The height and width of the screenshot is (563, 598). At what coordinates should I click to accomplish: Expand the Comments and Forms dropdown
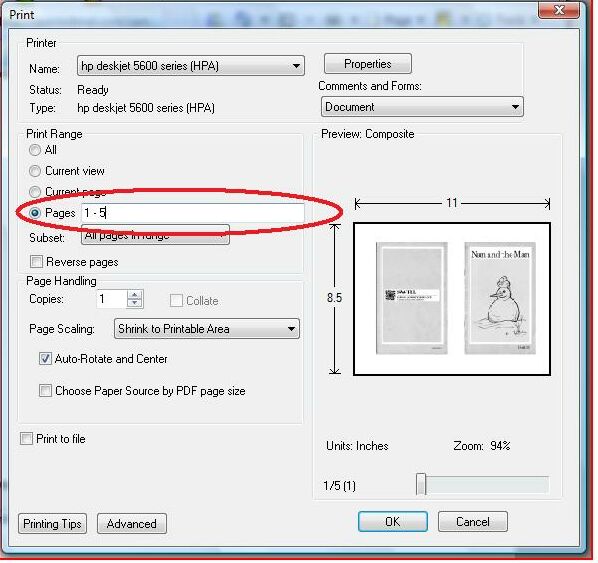pos(422,107)
